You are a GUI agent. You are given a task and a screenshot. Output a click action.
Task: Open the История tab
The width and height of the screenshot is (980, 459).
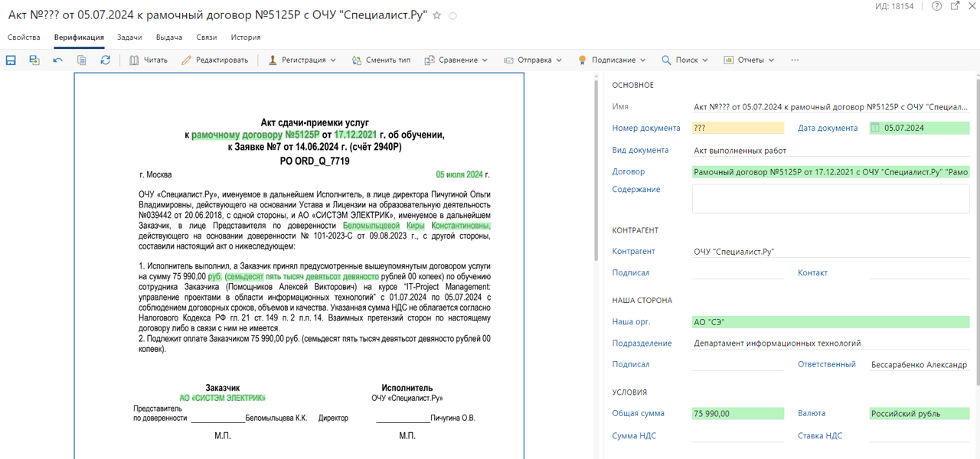coord(246,37)
